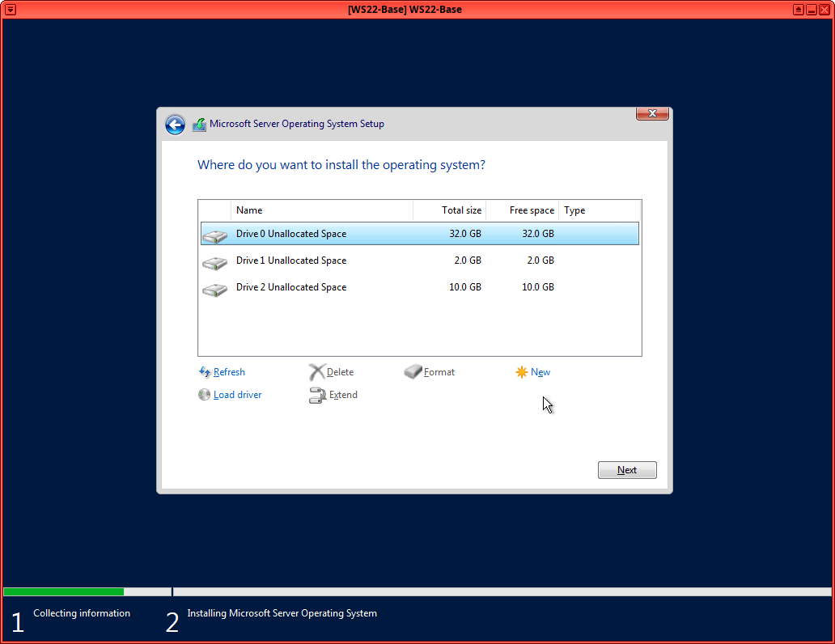Click the Format link
Viewport: 835px width, 644px height.
click(x=439, y=372)
